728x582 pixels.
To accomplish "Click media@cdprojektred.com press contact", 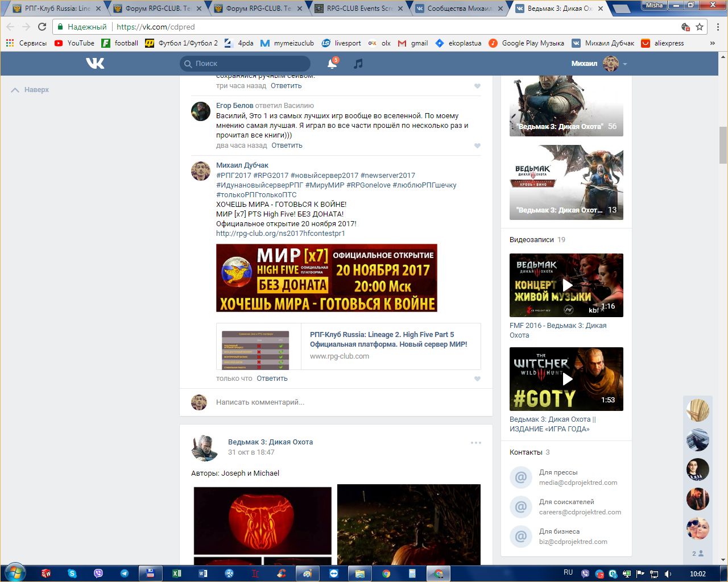I will point(578,483).
